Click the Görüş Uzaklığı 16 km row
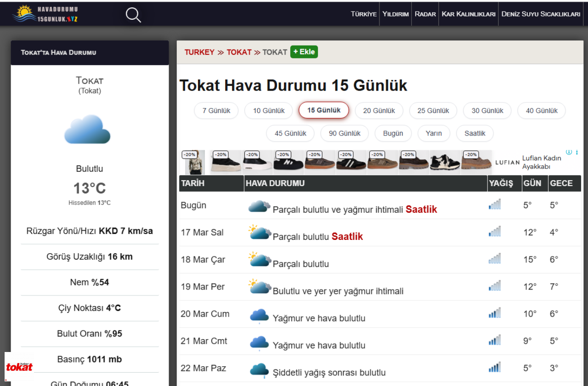The image size is (588, 386). tap(90, 257)
